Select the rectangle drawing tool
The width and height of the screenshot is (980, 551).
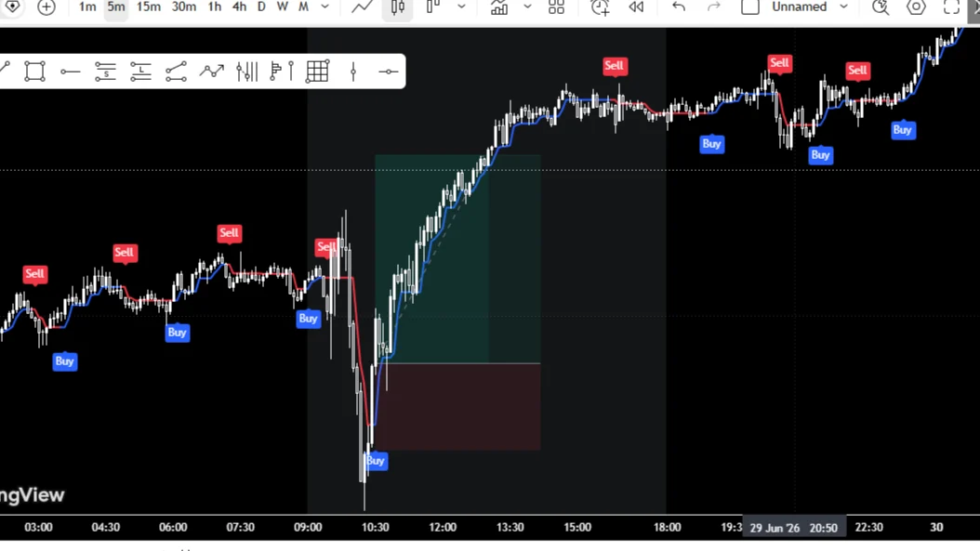pyautogui.click(x=35, y=72)
